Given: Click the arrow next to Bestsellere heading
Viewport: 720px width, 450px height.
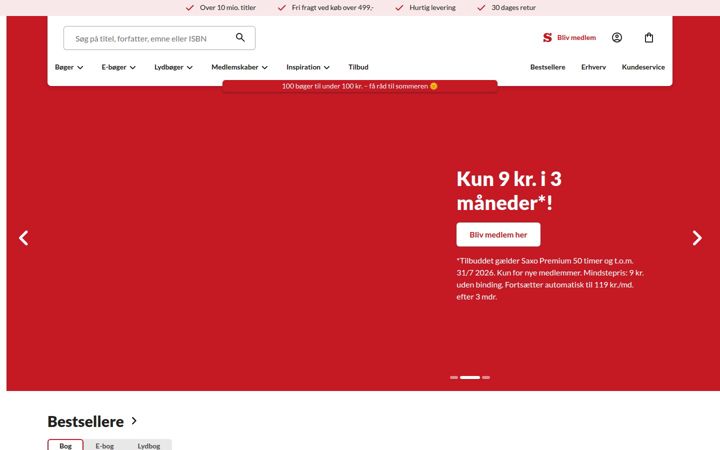Looking at the screenshot, I should [134, 421].
